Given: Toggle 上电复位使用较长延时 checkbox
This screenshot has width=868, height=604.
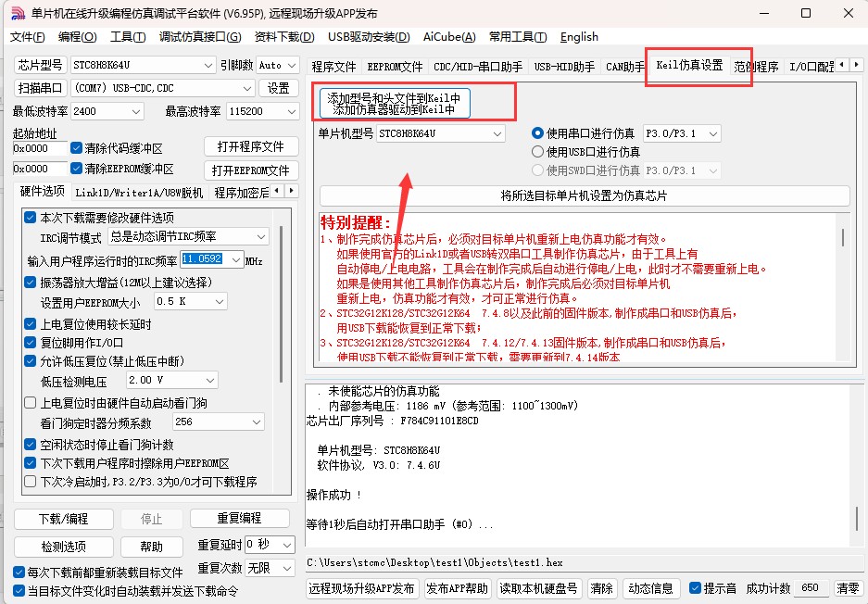Looking at the screenshot, I should point(30,324).
